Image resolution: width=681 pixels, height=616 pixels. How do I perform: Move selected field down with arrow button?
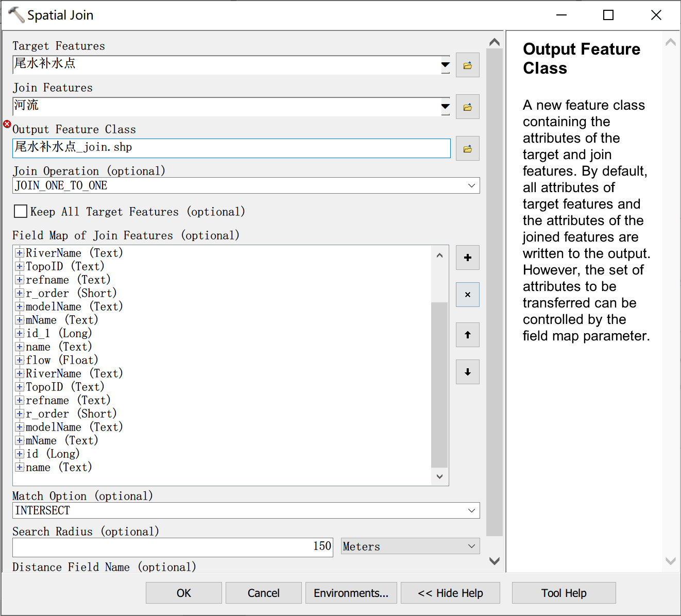[468, 372]
